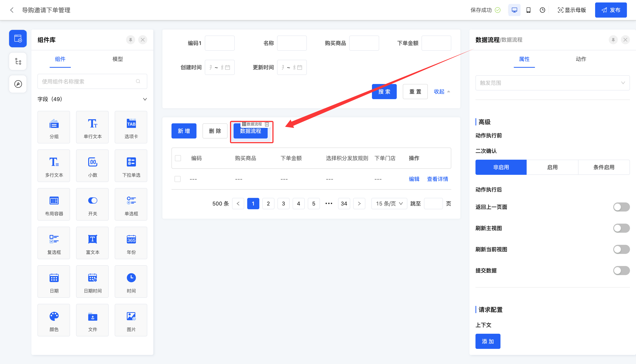Toggle the 返回上一页面 switch

point(621,207)
